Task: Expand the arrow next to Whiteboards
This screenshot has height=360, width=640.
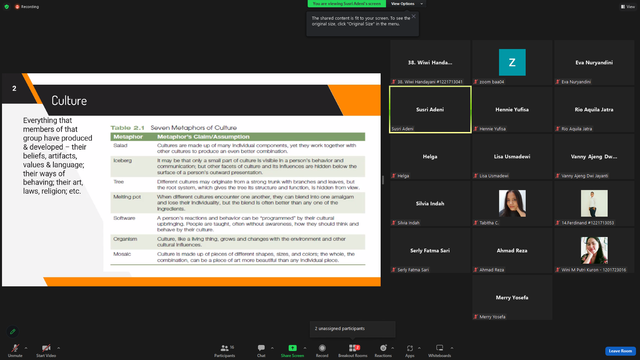Action: 452,348
